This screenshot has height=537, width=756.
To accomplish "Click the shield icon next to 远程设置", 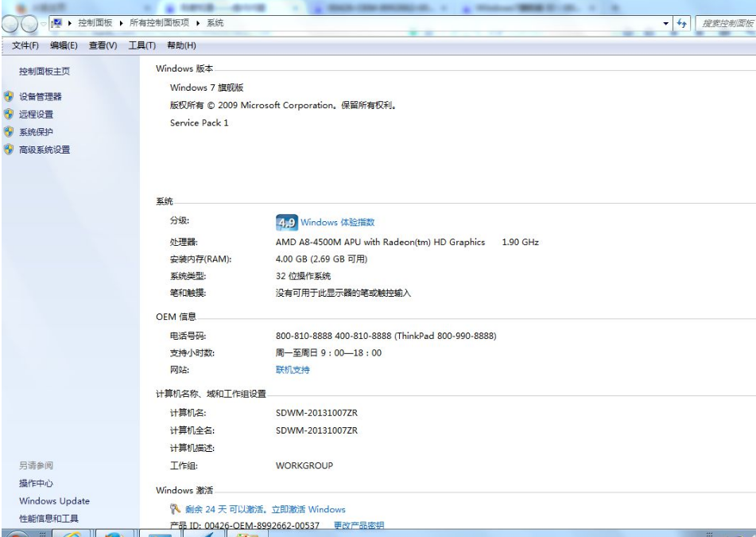I will point(9,114).
